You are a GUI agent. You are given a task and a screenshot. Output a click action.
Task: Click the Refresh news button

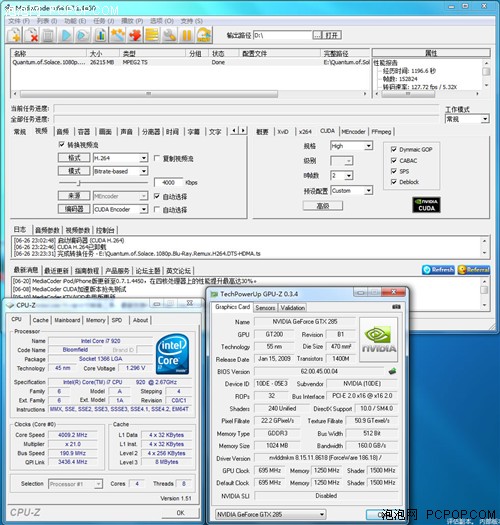tap(438, 270)
